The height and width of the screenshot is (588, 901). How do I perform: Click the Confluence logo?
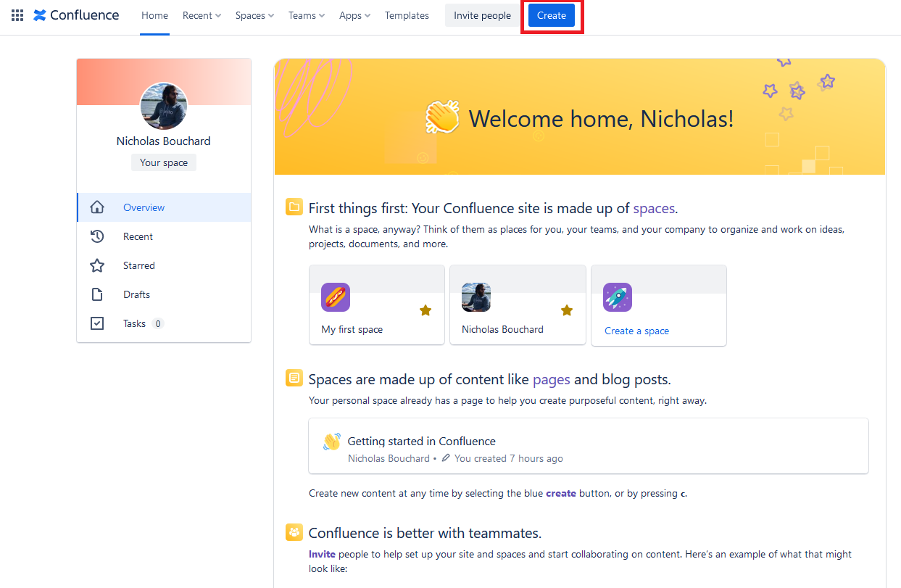click(x=76, y=15)
